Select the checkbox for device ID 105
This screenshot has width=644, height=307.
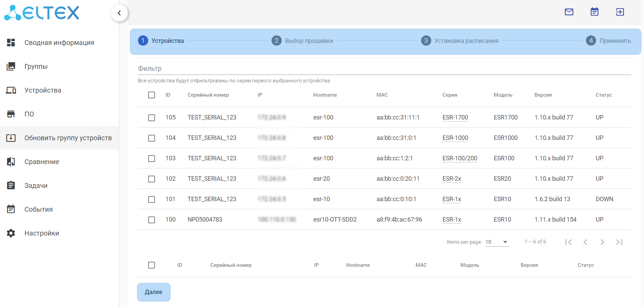click(x=152, y=118)
